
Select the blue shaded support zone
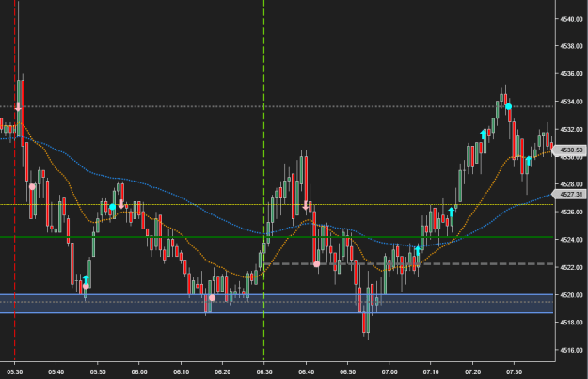[x=277, y=304]
